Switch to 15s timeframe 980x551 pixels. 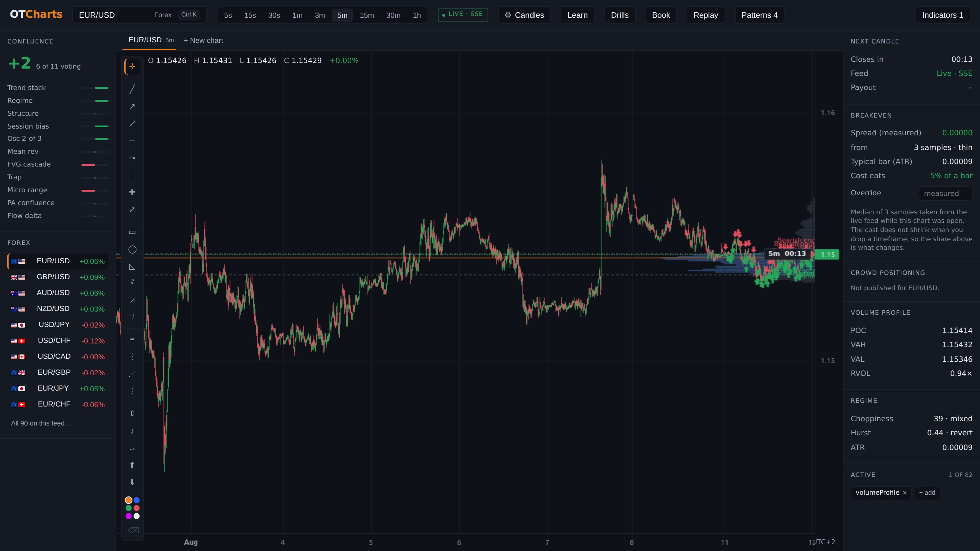click(x=250, y=15)
